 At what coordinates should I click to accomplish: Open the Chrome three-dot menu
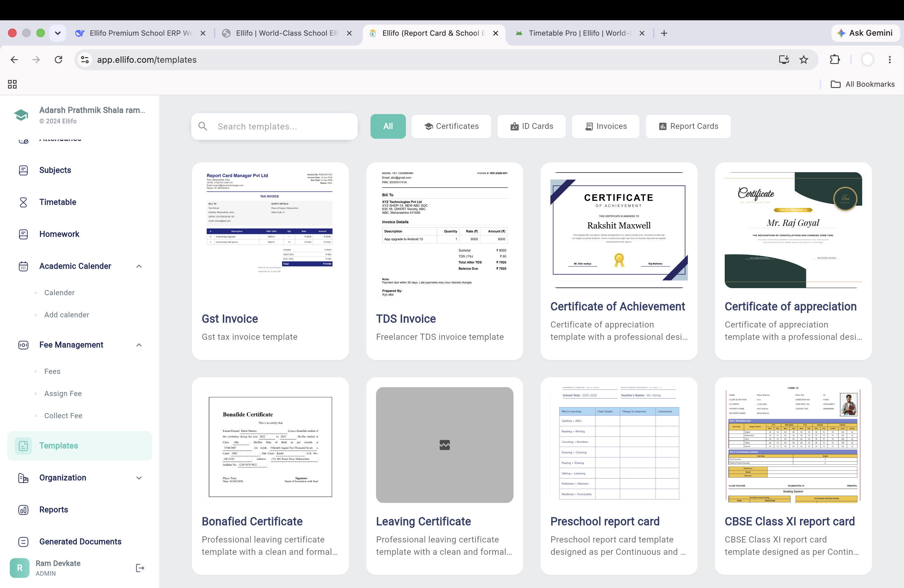(x=890, y=60)
